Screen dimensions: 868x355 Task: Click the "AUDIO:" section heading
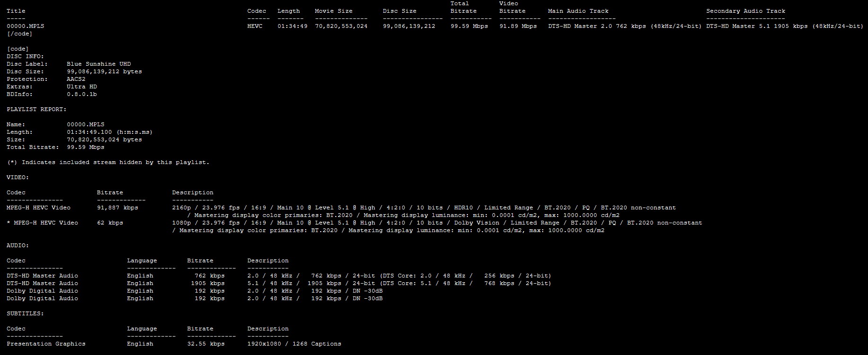coord(18,245)
